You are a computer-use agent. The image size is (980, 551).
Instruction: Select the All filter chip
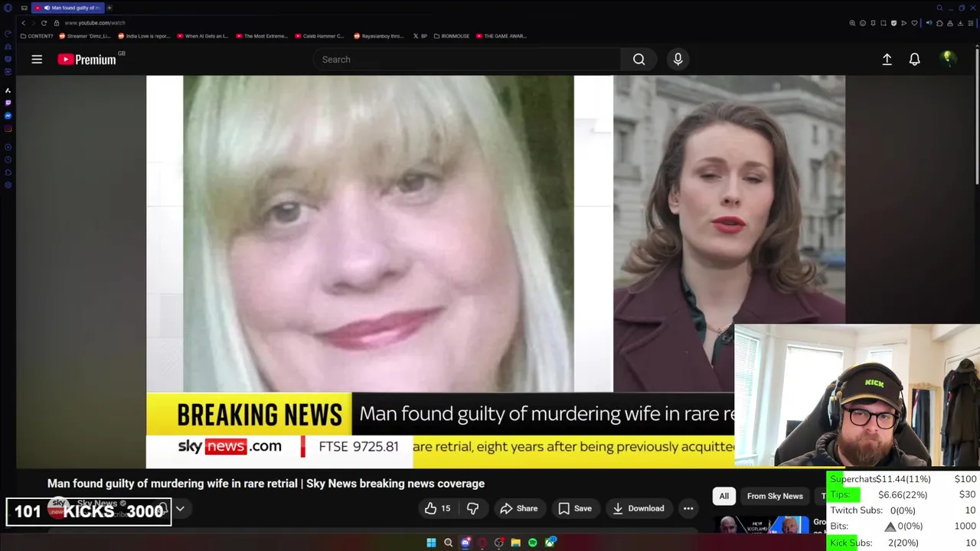click(724, 496)
